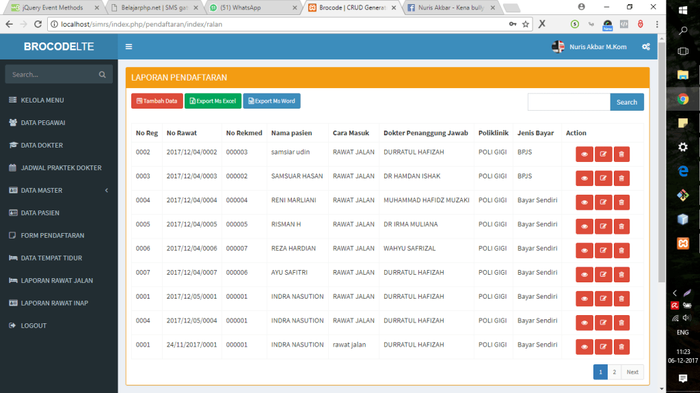Click LOGOUT in sidebar
This screenshot has width=700, height=393.
click(59, 326)
